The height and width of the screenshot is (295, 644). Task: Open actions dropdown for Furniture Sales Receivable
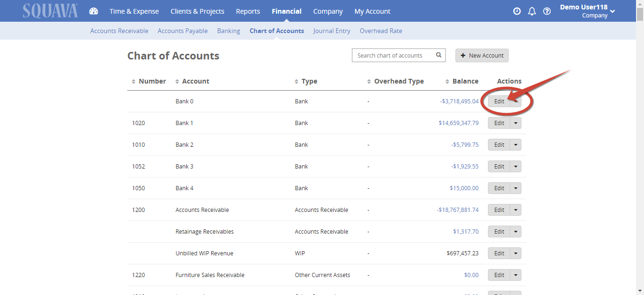pyautogui.click(x=516, y=275)
